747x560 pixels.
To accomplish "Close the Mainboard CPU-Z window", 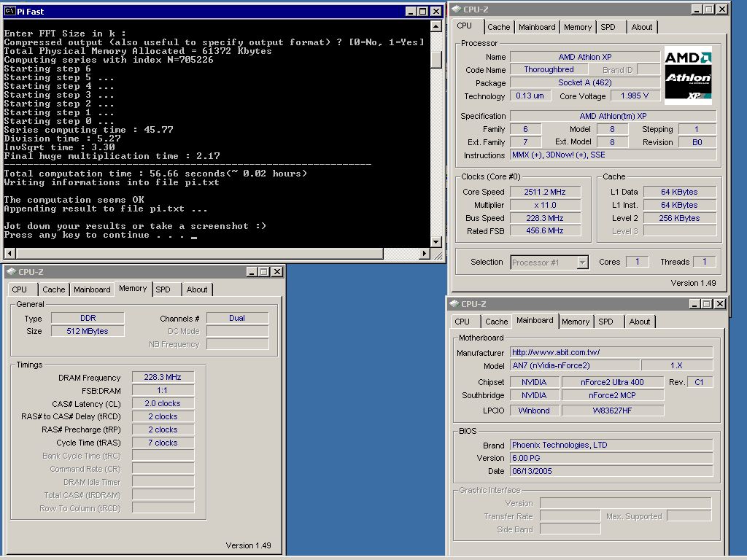I will click(720, 304).
